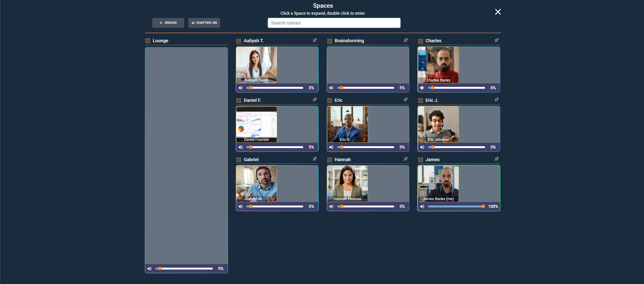Select Daniel Fournier's shared screen thumbnail

(256, 124)
